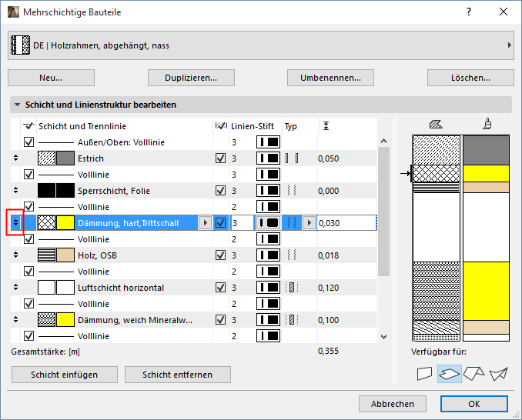Toggle end-line checkbox in Estrich row

click(x=220, y=158)
